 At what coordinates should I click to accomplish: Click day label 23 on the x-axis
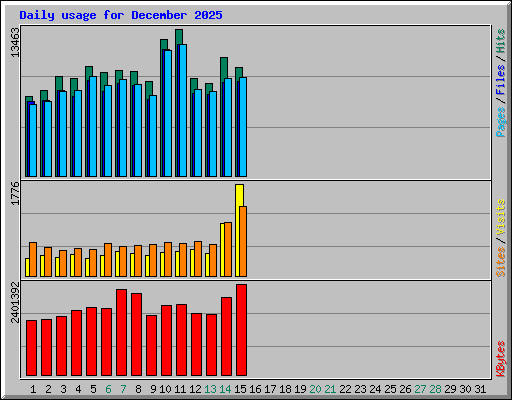[x=360, y=389]
